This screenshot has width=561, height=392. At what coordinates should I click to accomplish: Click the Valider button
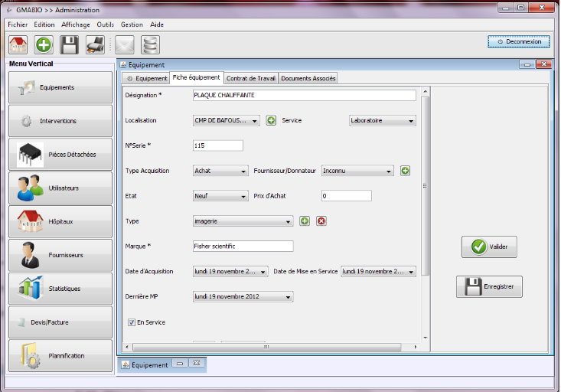(x=489, y=247)
